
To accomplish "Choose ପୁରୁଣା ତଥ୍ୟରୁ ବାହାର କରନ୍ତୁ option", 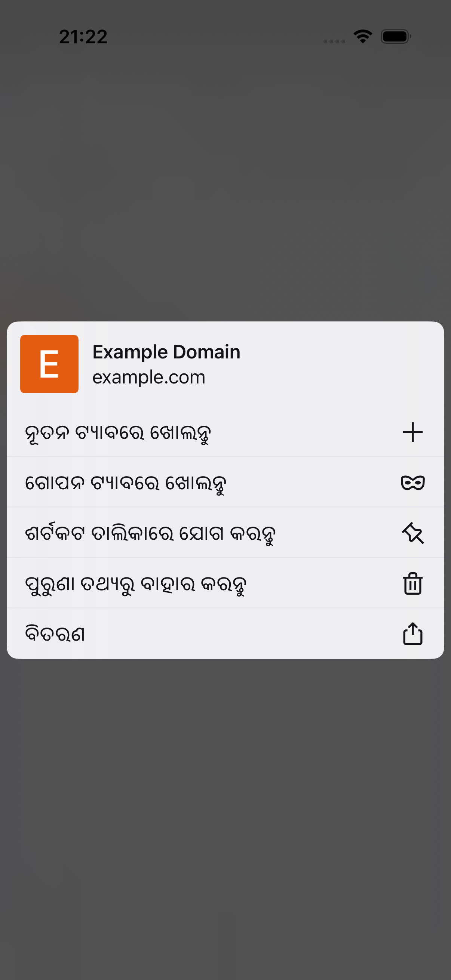I will [x=225, y=583].
